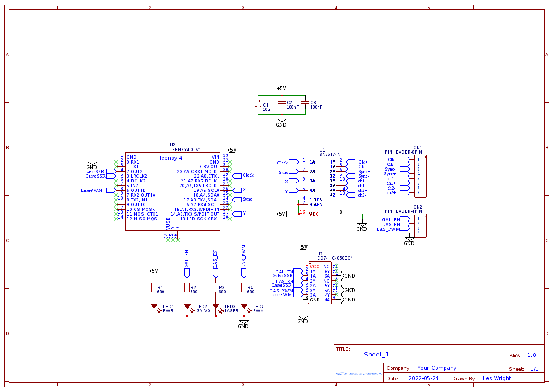
Task: Click the Clock net label on Teensy's right side
Action: click(x=248, y=175)
